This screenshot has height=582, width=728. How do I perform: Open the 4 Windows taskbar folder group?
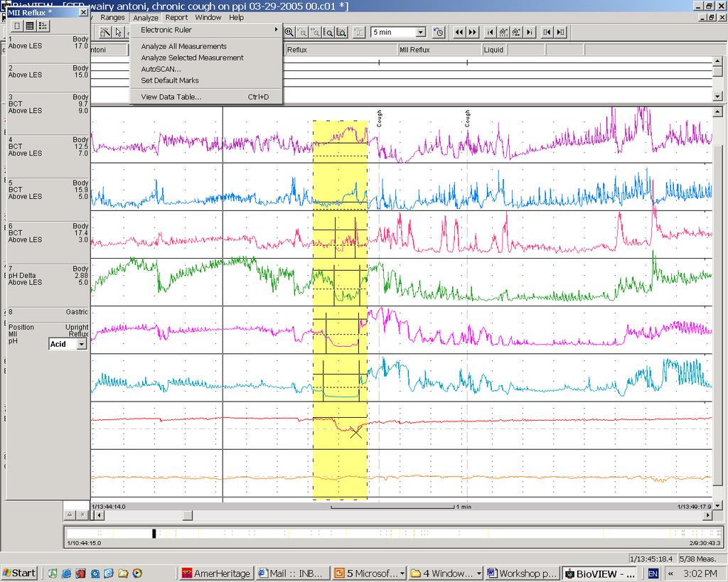click(445, 573)
